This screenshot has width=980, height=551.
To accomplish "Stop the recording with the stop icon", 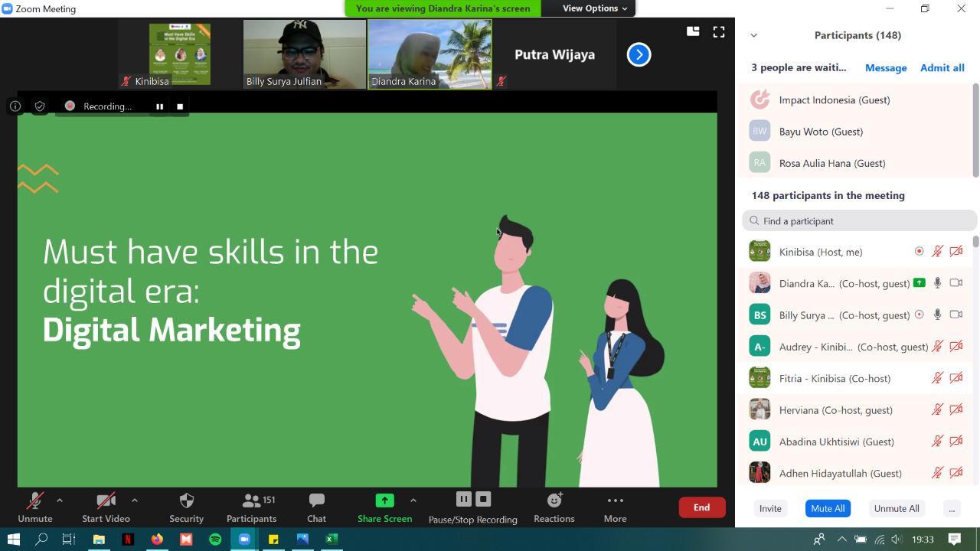I will tap(483, 498).
